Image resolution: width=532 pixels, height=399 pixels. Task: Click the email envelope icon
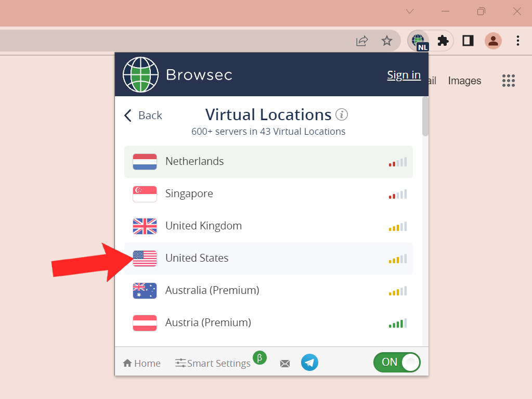tap(285, 363)
